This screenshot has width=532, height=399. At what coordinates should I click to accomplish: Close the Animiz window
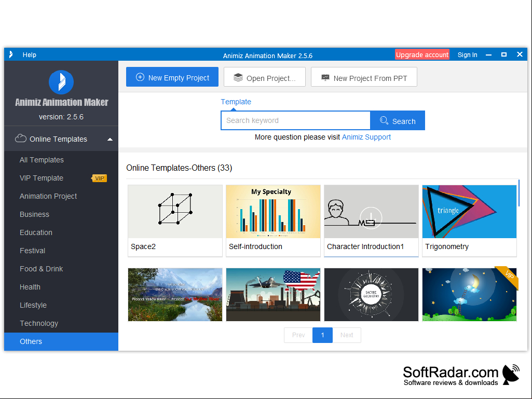coord(520,54)
